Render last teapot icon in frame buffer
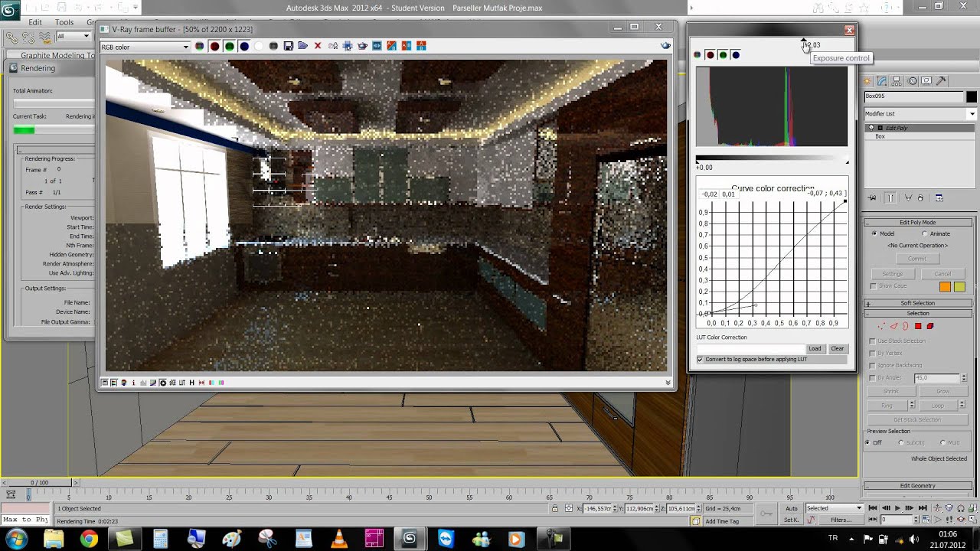 362,46
